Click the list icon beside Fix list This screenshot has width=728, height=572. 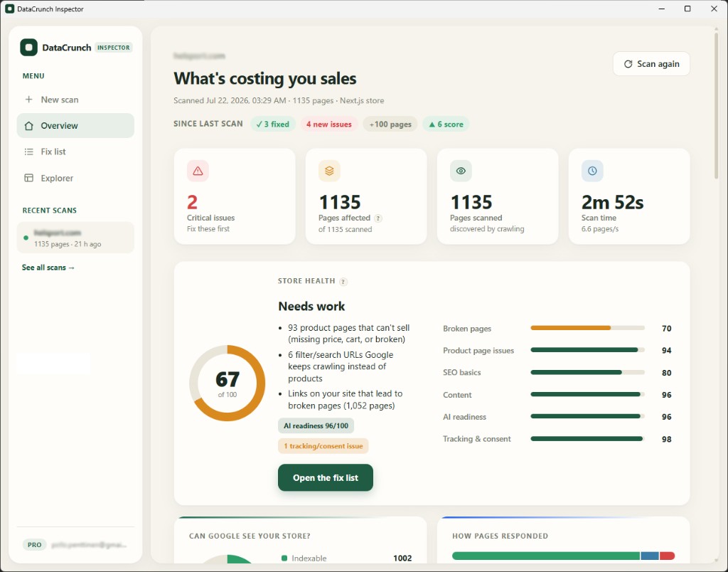click(28, 152)
